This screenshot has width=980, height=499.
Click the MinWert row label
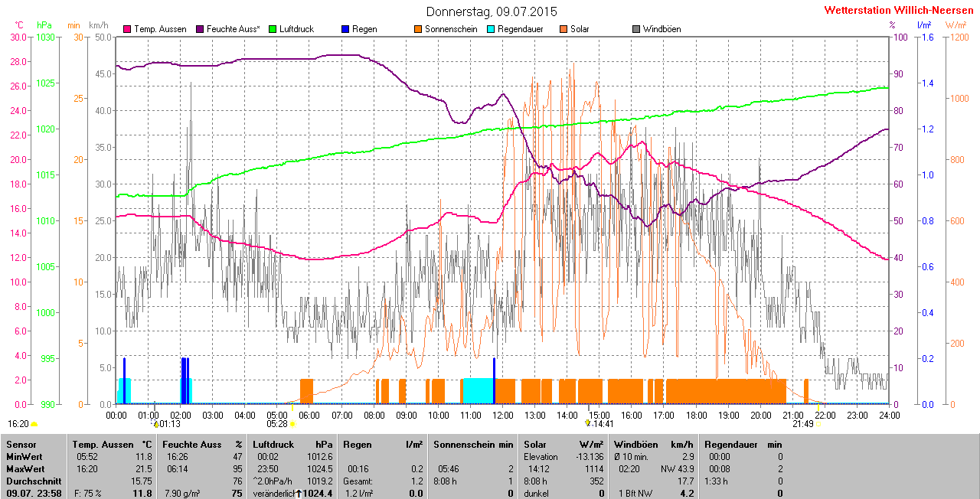24,456
